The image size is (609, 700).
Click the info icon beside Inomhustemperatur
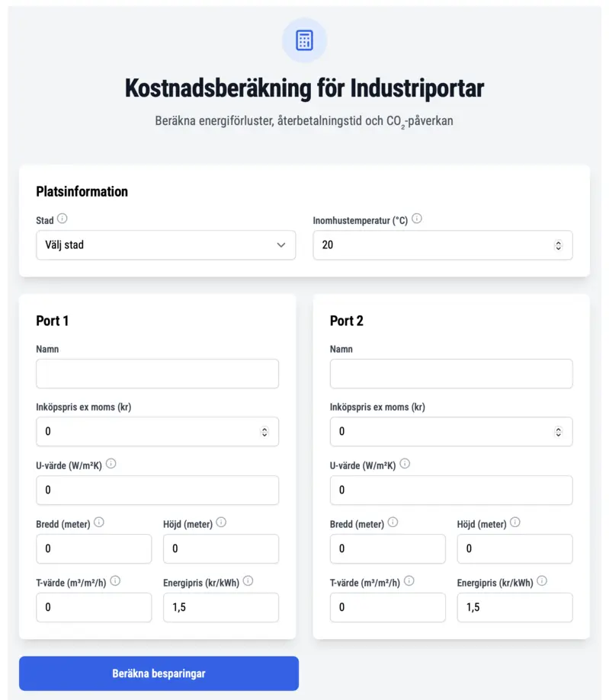[417, 217]
